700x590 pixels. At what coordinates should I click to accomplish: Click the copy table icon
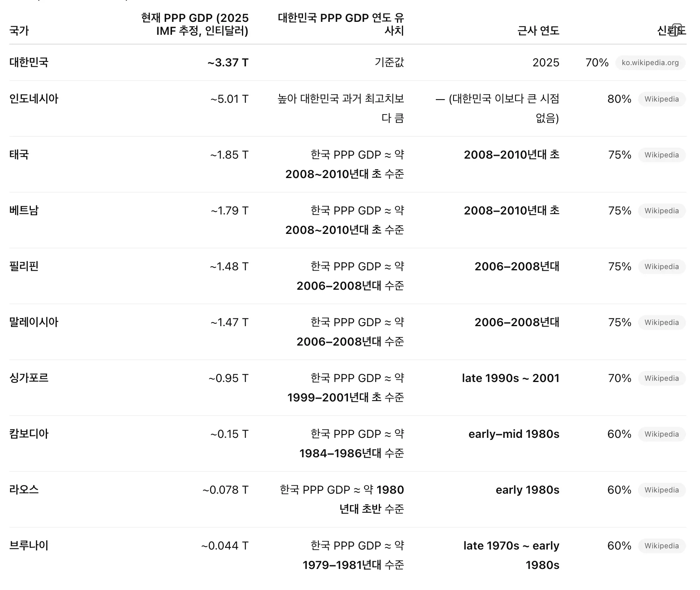point(675,30)
